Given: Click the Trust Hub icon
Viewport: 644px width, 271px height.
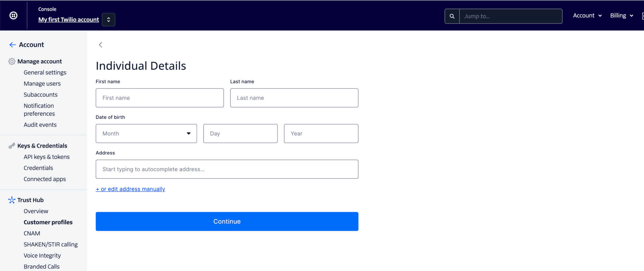Looking at the screenshot, I should 12,200.
